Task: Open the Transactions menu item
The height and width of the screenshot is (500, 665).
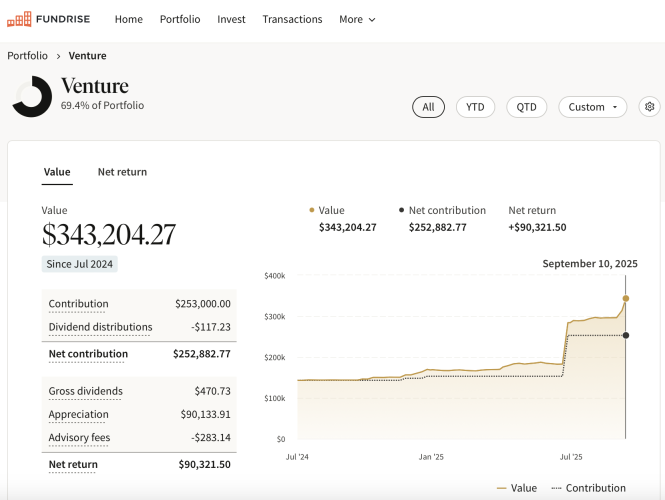Action: tap(292, 19)
